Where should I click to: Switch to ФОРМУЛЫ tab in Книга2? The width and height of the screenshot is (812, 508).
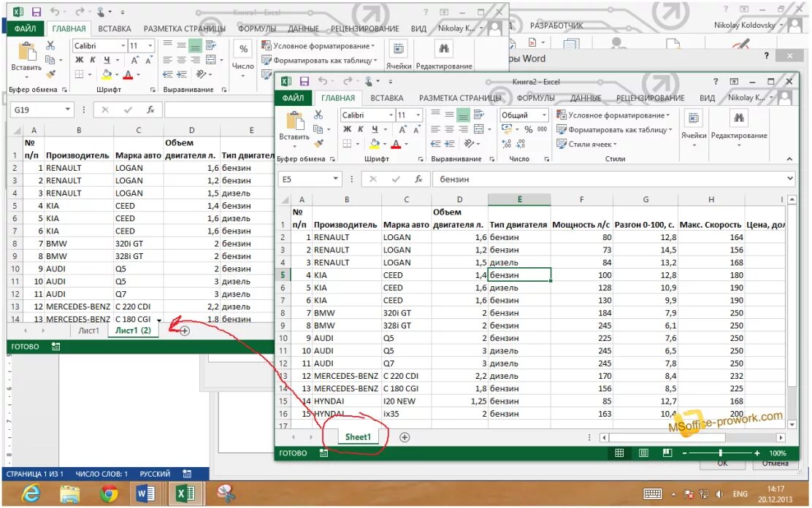tap(535, 98)
